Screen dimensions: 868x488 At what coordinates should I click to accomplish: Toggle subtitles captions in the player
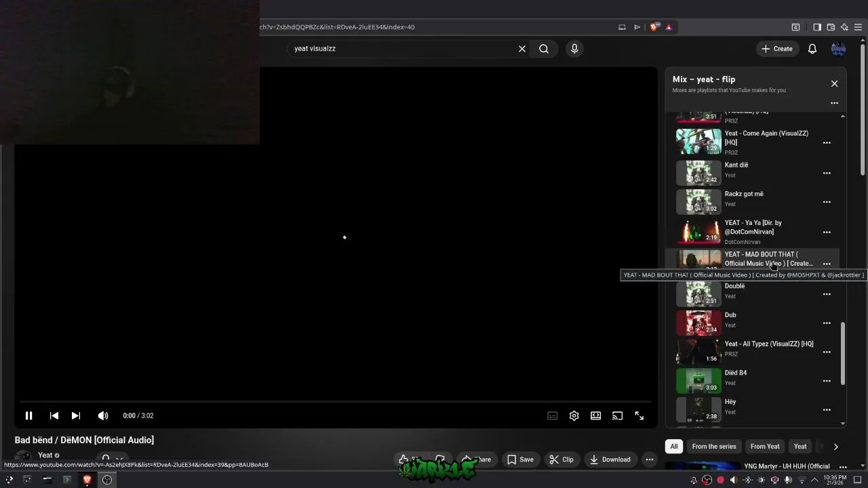pos(553,415)
